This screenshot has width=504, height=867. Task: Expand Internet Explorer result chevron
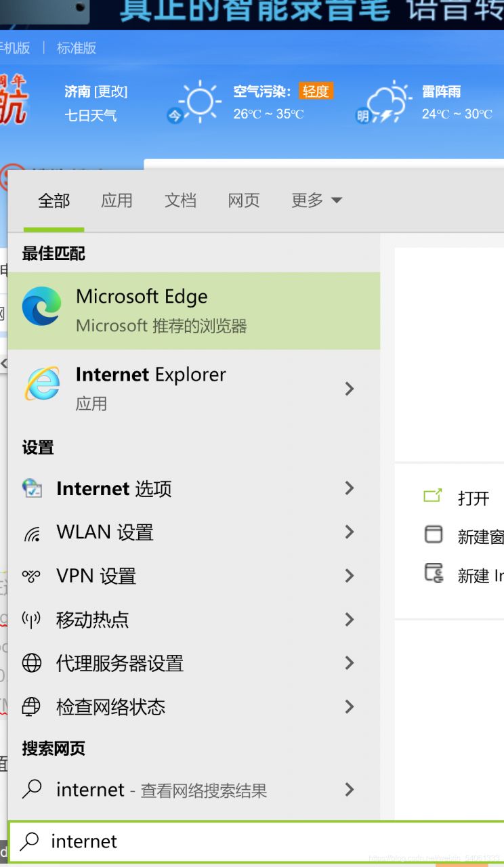click(350, 388)
